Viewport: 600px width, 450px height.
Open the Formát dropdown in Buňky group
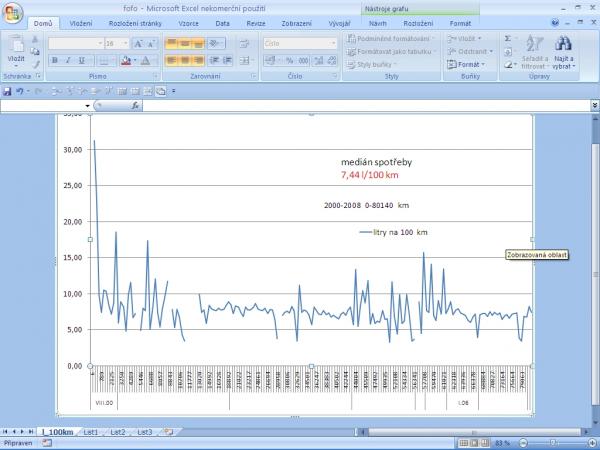pyautogui.click(x=469, y=64)
